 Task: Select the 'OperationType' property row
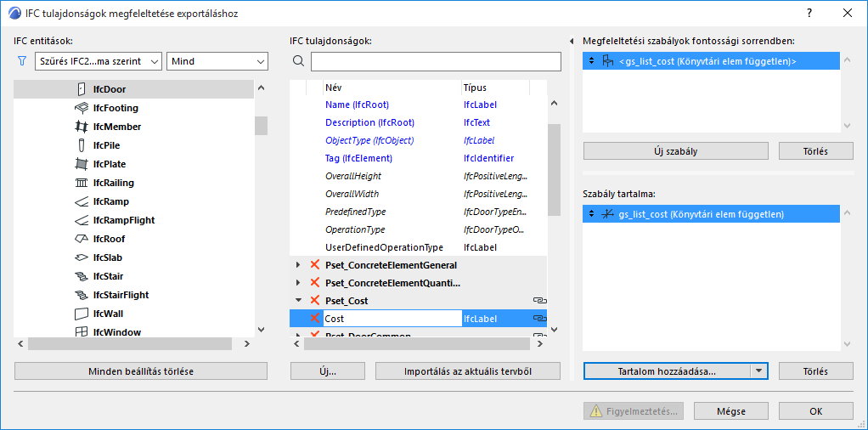pyautogui.click(x=418, y=229)
